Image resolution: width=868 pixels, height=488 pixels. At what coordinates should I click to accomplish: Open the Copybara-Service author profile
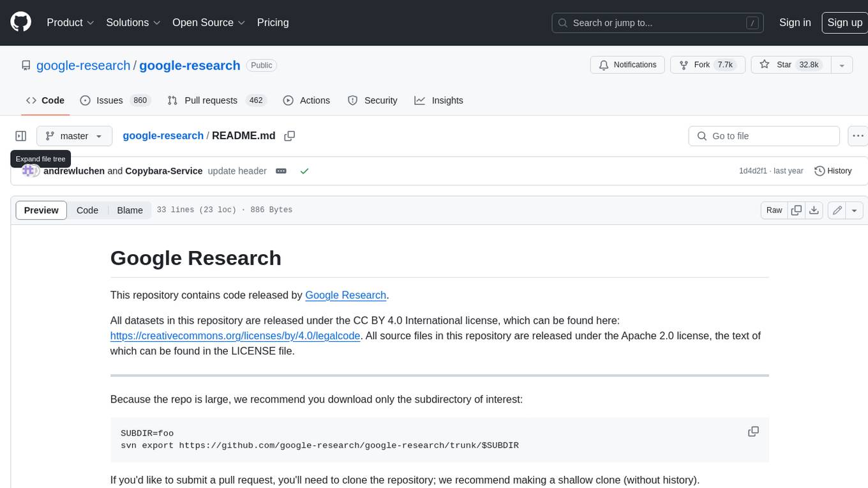point(163,171)
